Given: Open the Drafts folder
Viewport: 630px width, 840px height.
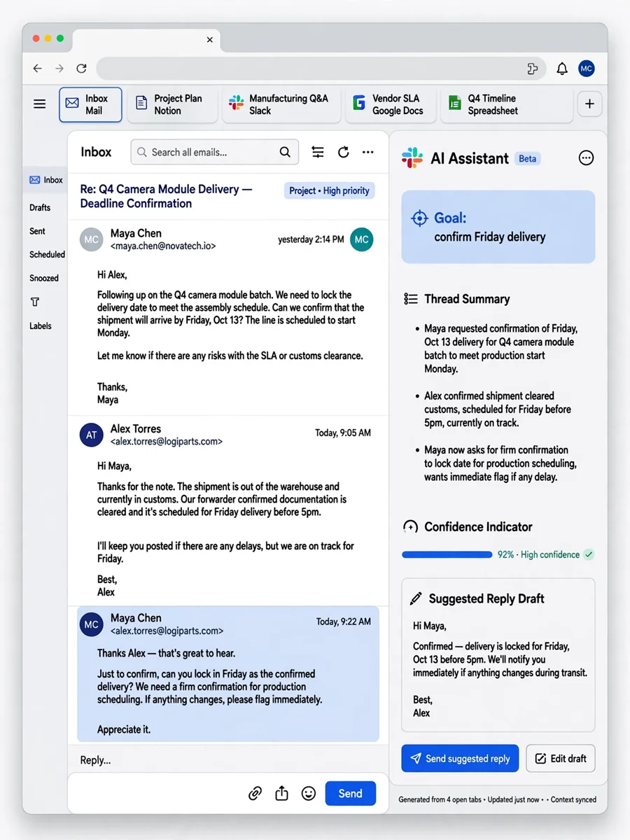Looking at the screenshot, I should [40, 207].
